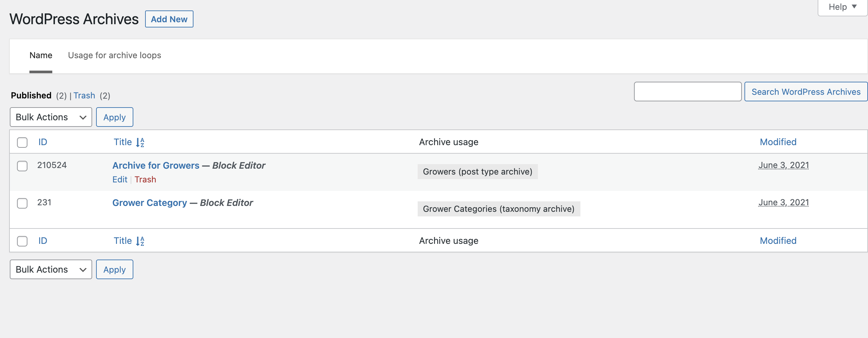Click the ID value 210524
868x338 pixels.
pos(52,165)
